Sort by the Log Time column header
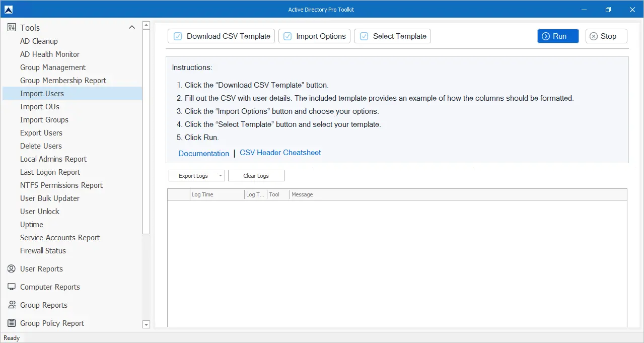Image resolution: width=644 pixels, height=343 pixels. coord(217,194)
